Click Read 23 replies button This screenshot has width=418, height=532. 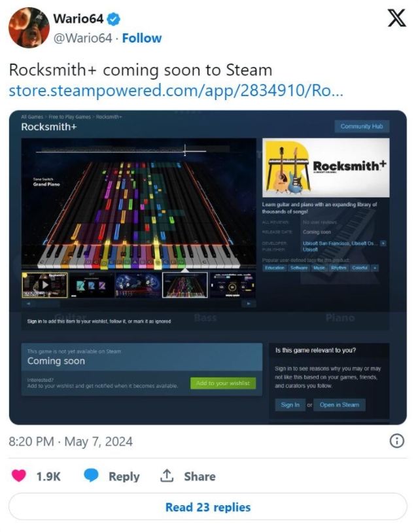coord(207,507)
